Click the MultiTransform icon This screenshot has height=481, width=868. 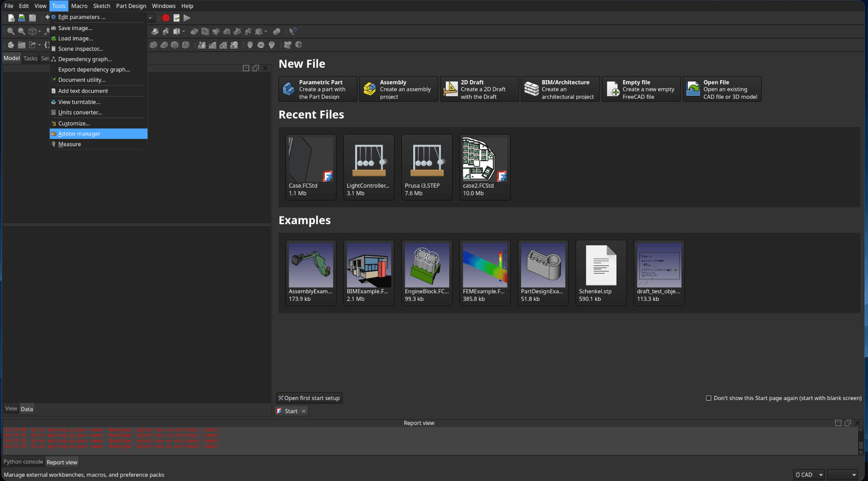click(x=234, y=45)
